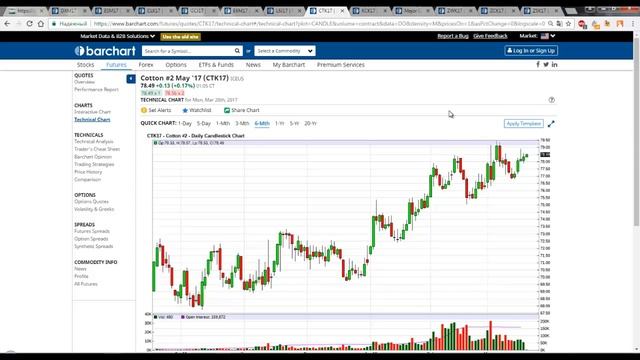Open the Futures menu
The image size is (640, 360).
(x=116, y=65)
